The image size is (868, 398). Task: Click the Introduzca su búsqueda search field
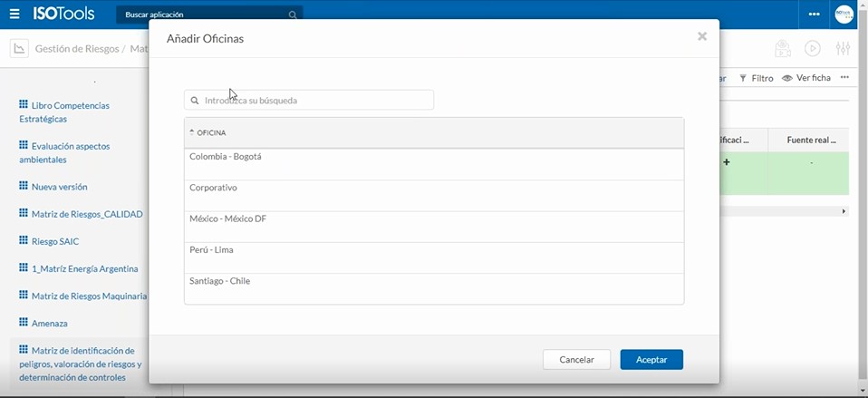click(x=313, y=101)
